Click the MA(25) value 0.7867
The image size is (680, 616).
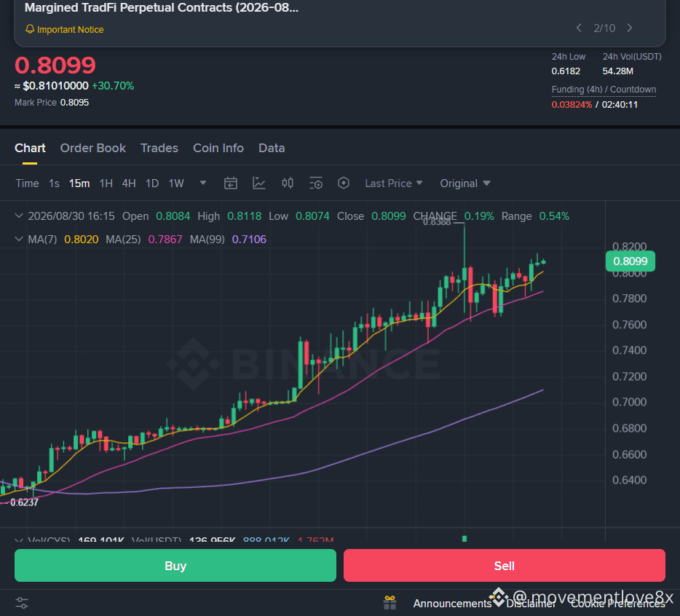[165, 240]
